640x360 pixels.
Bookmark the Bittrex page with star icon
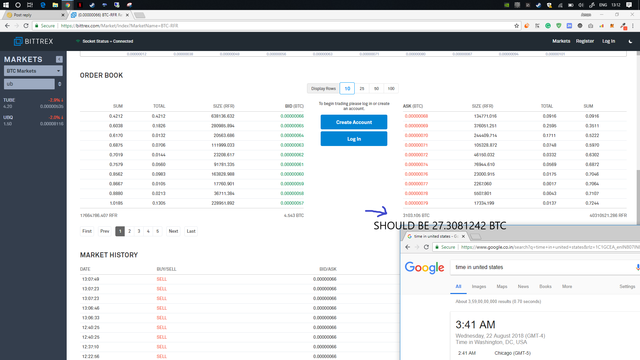click(516, 26)
